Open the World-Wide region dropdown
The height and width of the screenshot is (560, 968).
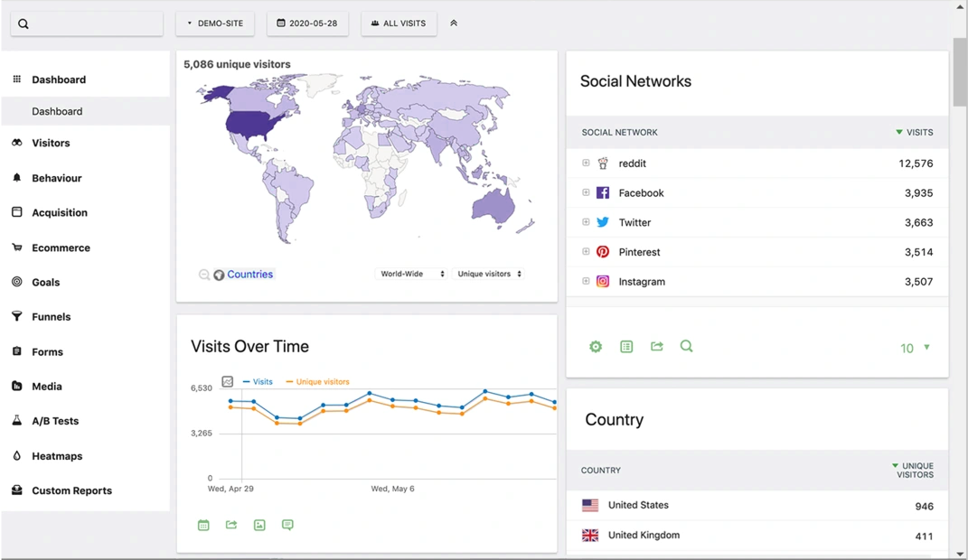[411, 274]
